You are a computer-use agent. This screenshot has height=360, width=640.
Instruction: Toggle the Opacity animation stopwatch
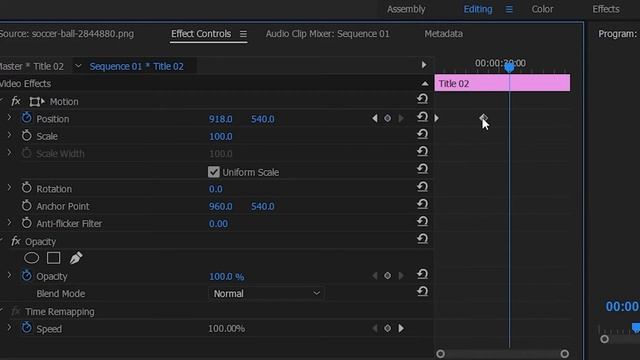(x=27, y=276)
